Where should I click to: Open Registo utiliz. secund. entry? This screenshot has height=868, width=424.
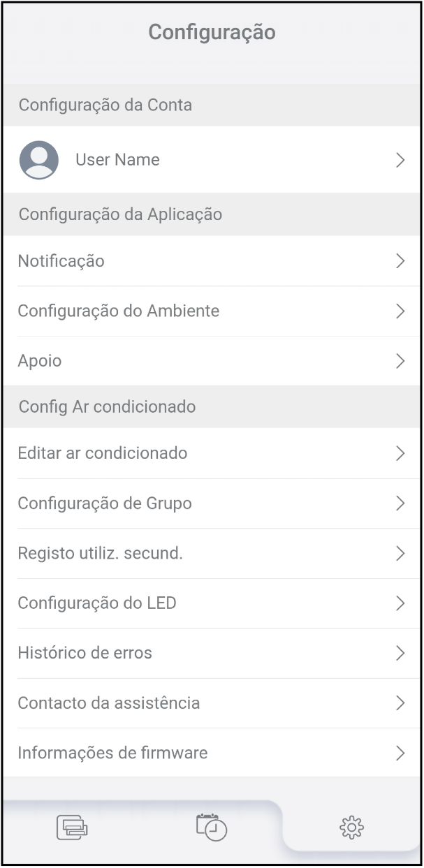(100, 554)
